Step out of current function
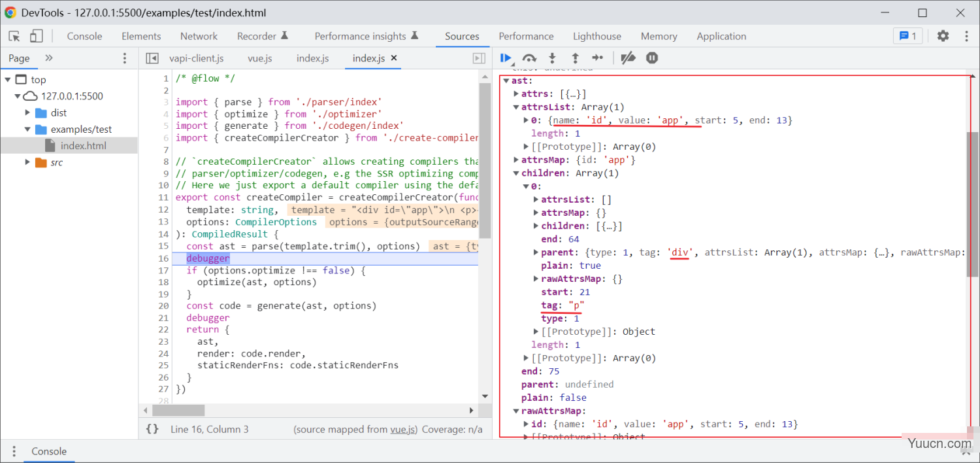The image size is (980, 463). pos(575,58)
